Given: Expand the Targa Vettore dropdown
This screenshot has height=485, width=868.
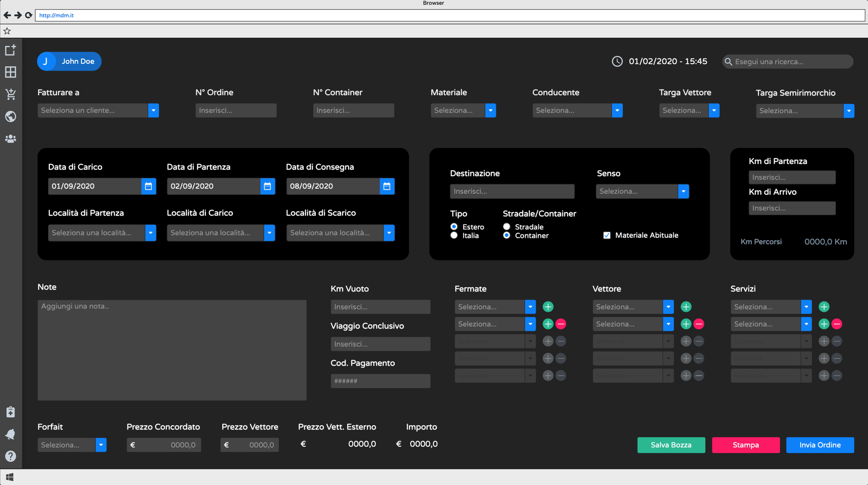Looking at the screenshot, I should 689,110.
